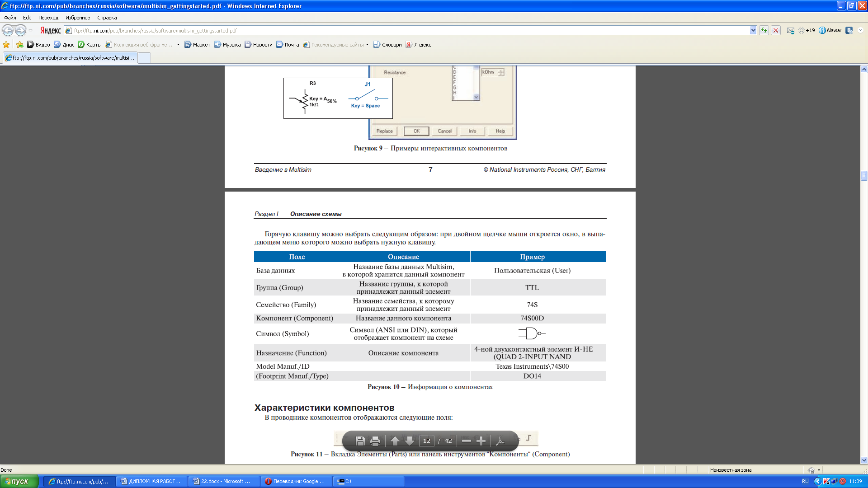Open the Edit menu
Screen dimensions: 868x488
(x=27, y=18)
